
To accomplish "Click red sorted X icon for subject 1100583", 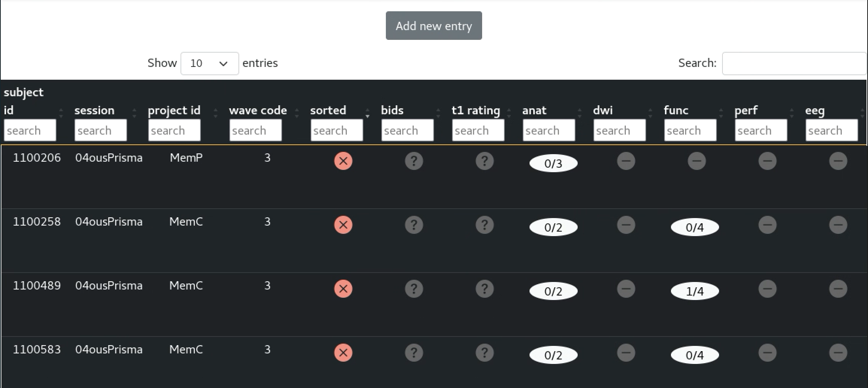I will click(x=343, y=353).
